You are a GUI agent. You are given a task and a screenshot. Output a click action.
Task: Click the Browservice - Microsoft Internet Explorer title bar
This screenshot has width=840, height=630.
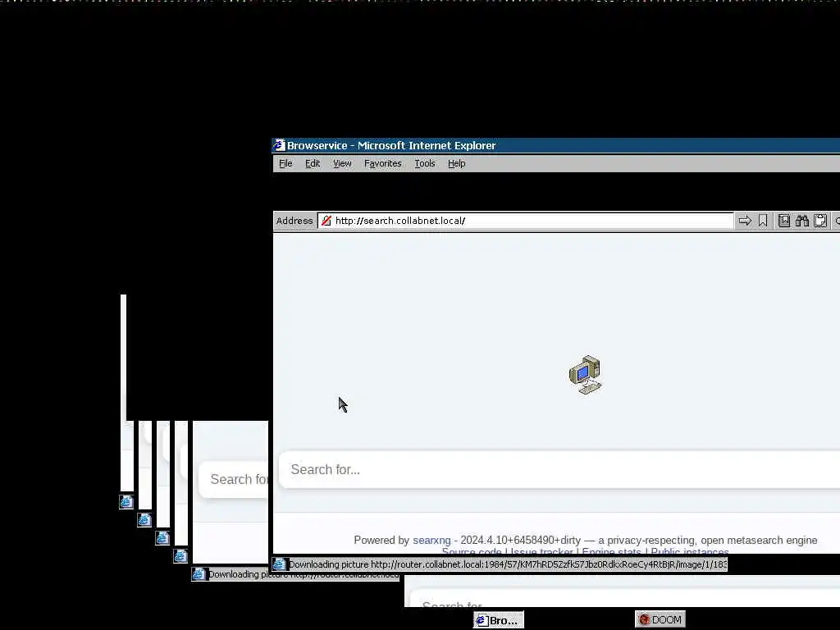click(x=556, y=145)
